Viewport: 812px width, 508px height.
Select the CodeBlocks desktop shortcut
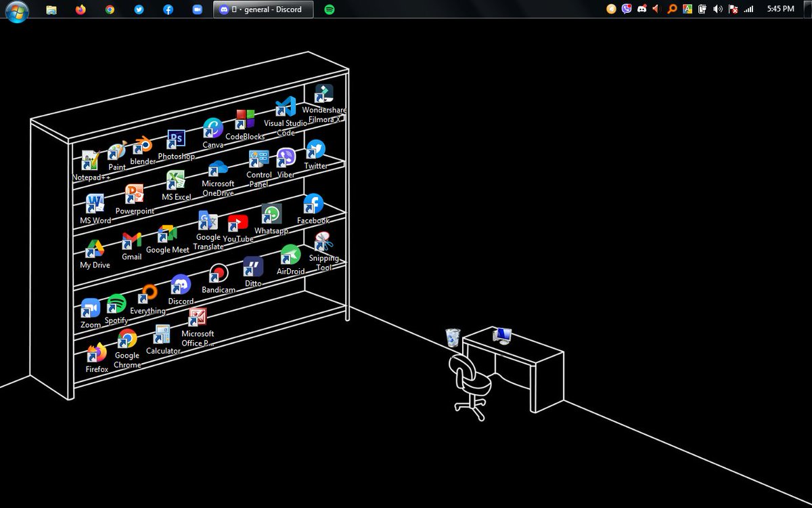(x=245, y=125)
